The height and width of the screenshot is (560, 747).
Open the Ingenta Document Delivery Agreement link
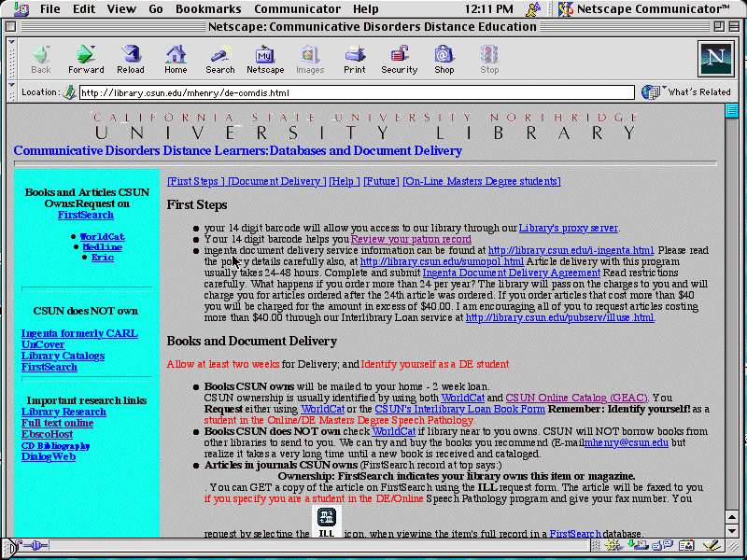pyautogui.click(x=511, y=273)
